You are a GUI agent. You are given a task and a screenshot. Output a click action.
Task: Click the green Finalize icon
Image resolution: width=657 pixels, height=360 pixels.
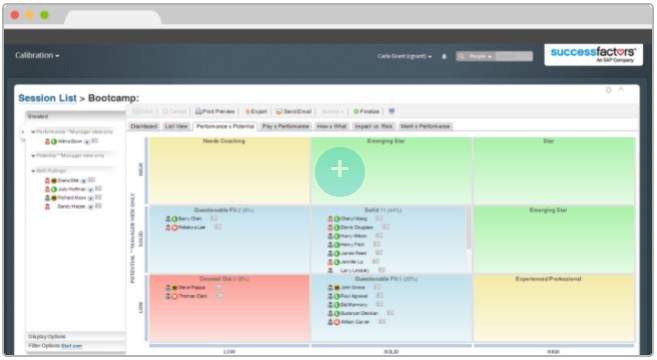point(356,111)
